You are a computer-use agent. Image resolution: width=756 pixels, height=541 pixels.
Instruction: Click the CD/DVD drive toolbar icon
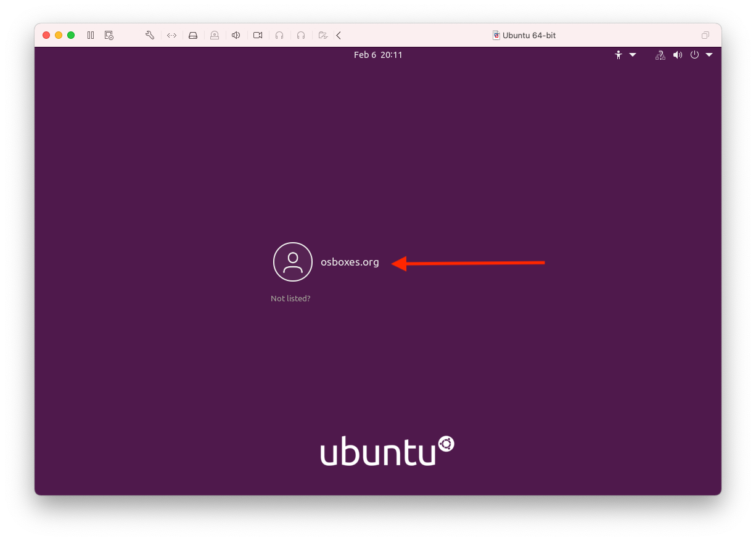click(x=215, y=35)
